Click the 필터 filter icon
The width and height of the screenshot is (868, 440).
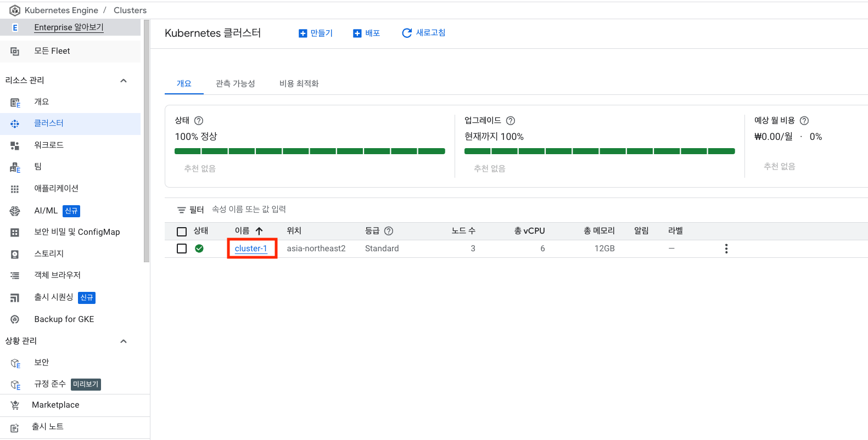point(182,210)
